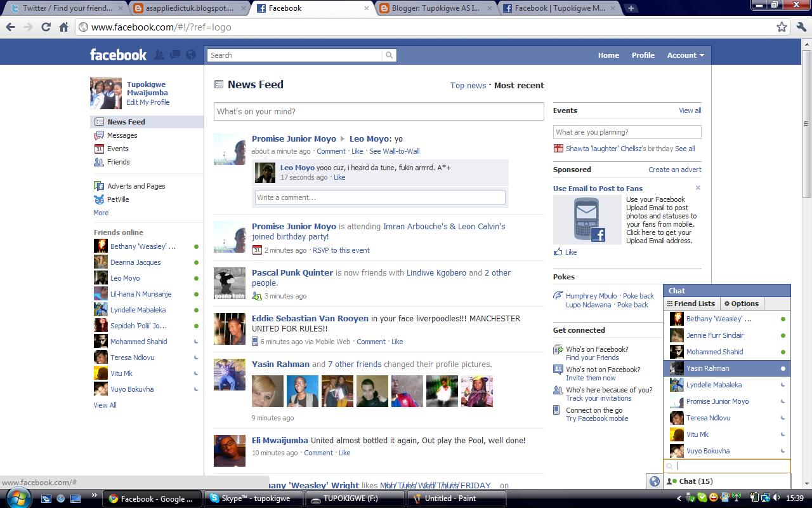This screenshot has height=508, width=812.
Task: Reload the page with browser refresh button
Action: pos(46,27)
